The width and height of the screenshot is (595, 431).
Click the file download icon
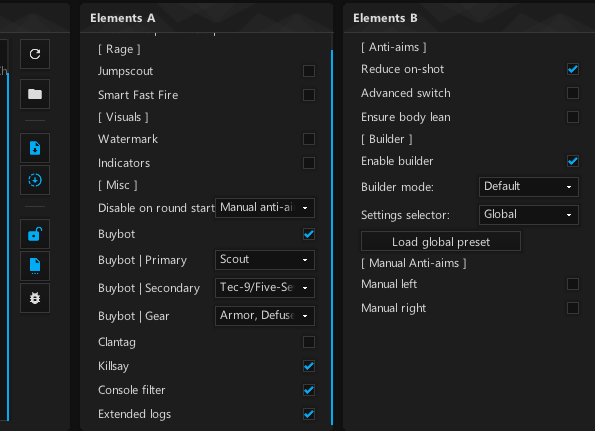coord(35,148)
